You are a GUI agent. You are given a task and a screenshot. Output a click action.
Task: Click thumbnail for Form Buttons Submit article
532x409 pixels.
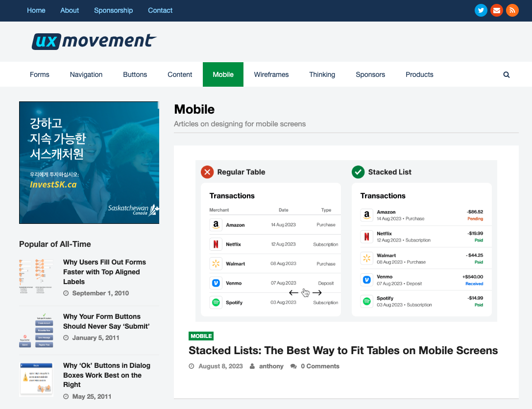[x=36, y=331]
